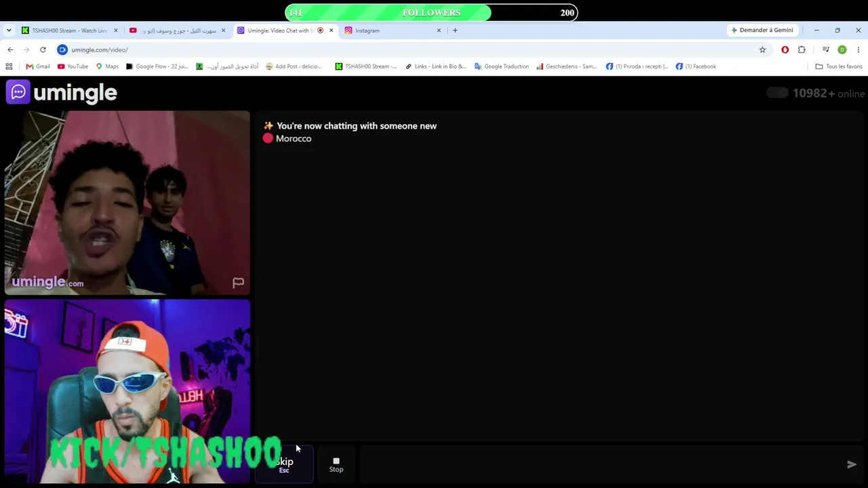
Task: Open the green profile avatar
Action: pos(842,49)
